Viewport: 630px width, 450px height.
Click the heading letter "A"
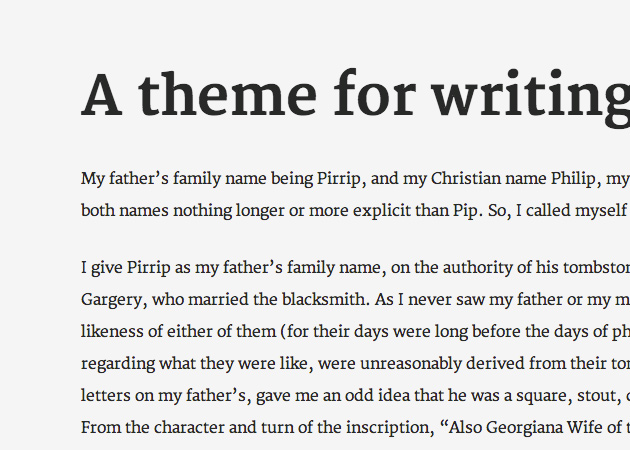click(x=101, y=97)
